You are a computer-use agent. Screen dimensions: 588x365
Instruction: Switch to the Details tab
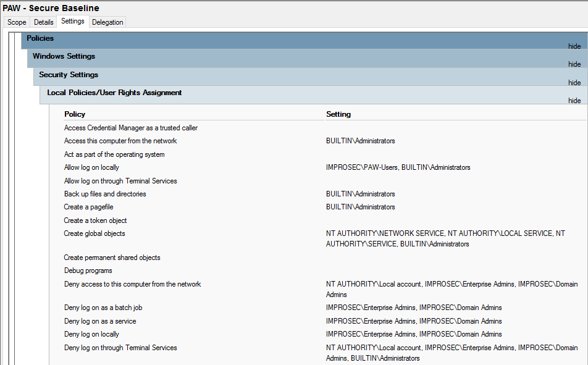[43, 22]
